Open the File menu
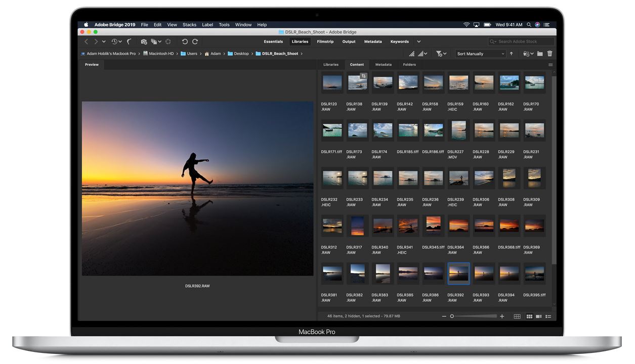This screenshot has width=635, height=364. point(145,25)
